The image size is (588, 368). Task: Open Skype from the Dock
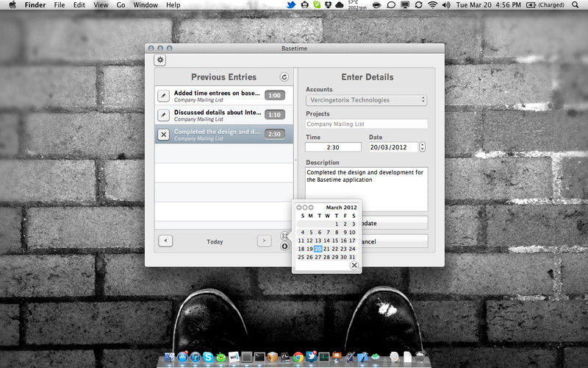point(208,357)
